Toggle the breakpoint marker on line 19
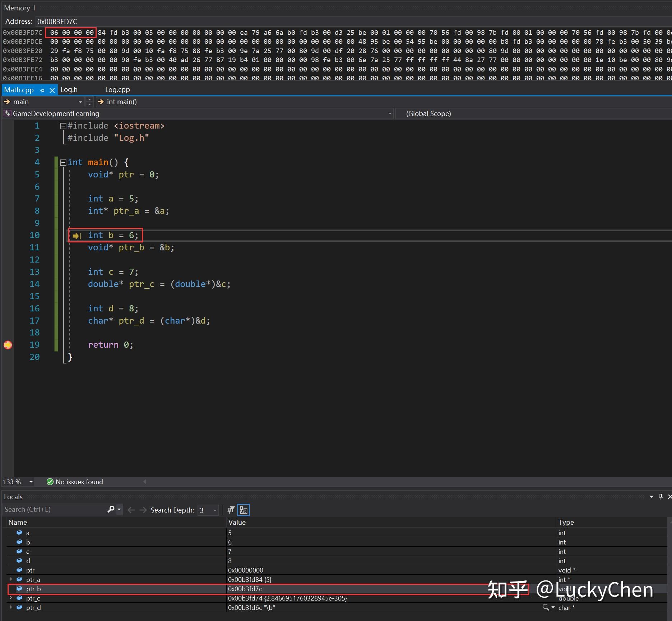 (8, 344)
